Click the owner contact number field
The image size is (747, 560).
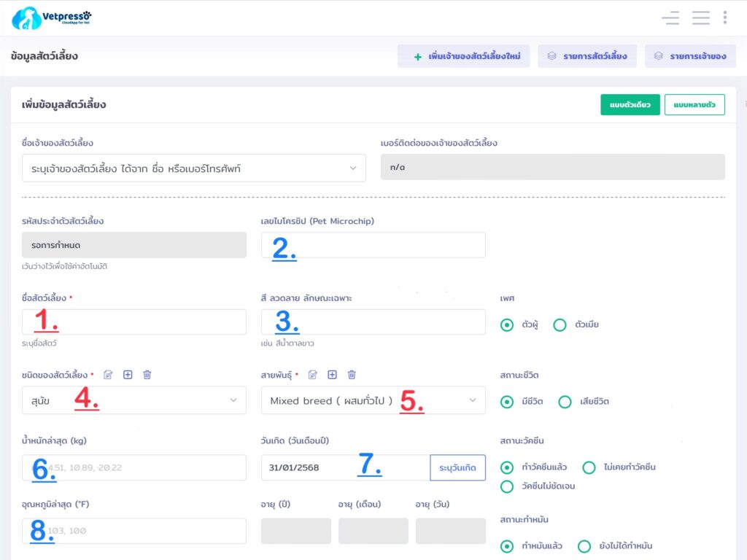[x=553, y=167]
